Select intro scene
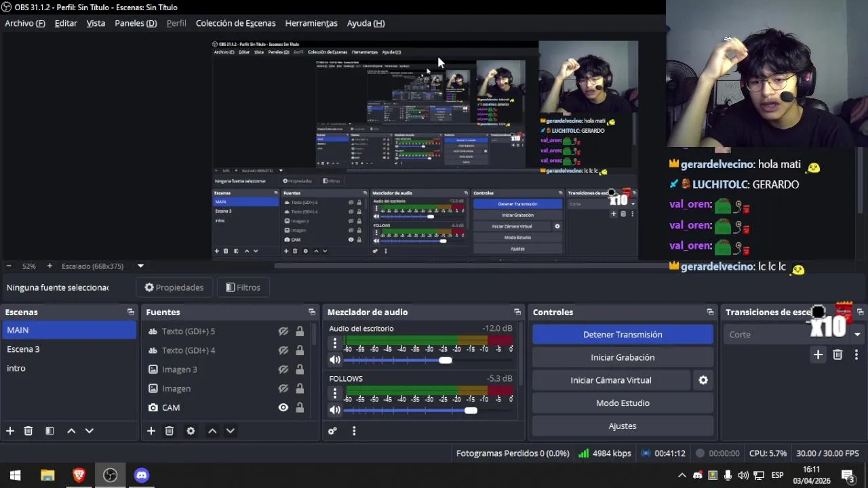 pyautogui.click(x=68, y=368)
